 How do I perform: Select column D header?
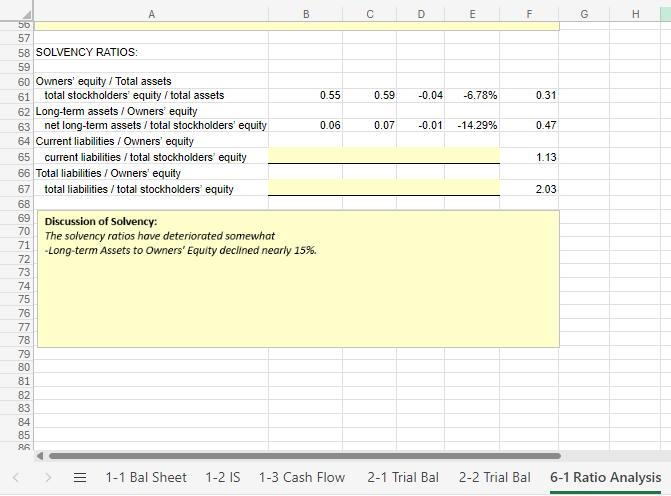point(421,14)
